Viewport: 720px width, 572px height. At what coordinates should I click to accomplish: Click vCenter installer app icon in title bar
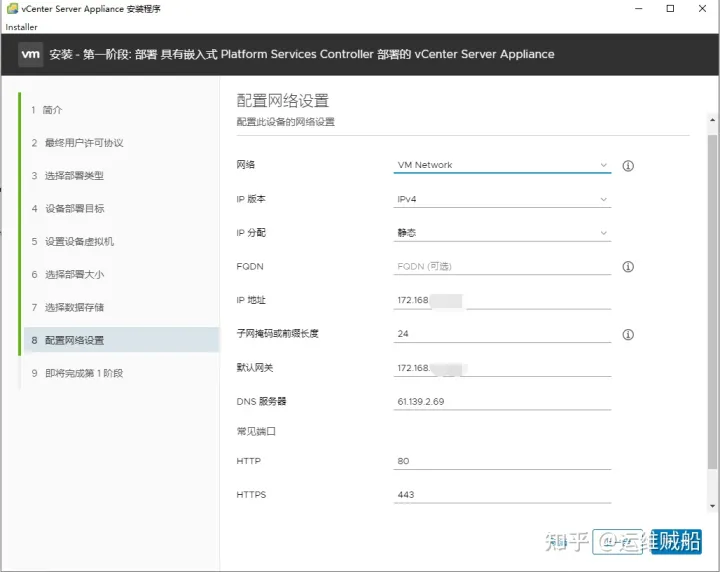(11, 9)
